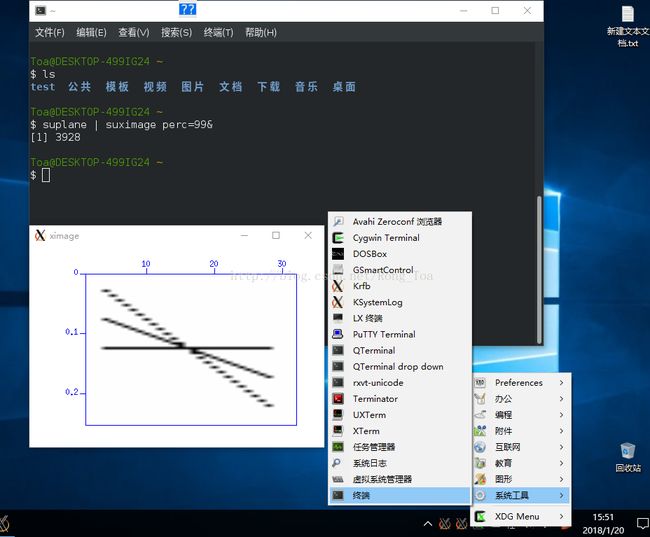This screenshot has width=650, height=537.
Task: Maximize the ximage window
Action: pos(276,236)
